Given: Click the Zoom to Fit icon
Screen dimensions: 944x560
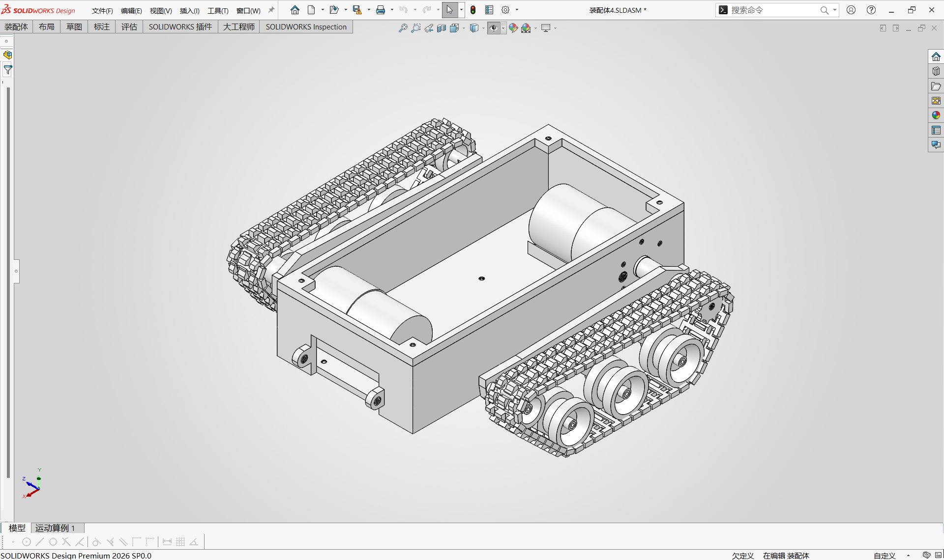Looking at the screenshot, I should click(403, 28).
